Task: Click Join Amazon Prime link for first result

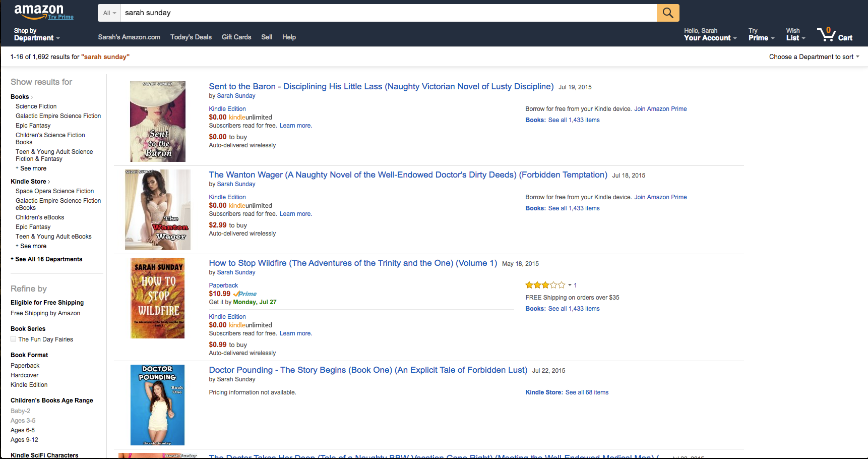Action: [x=660, y=109]
